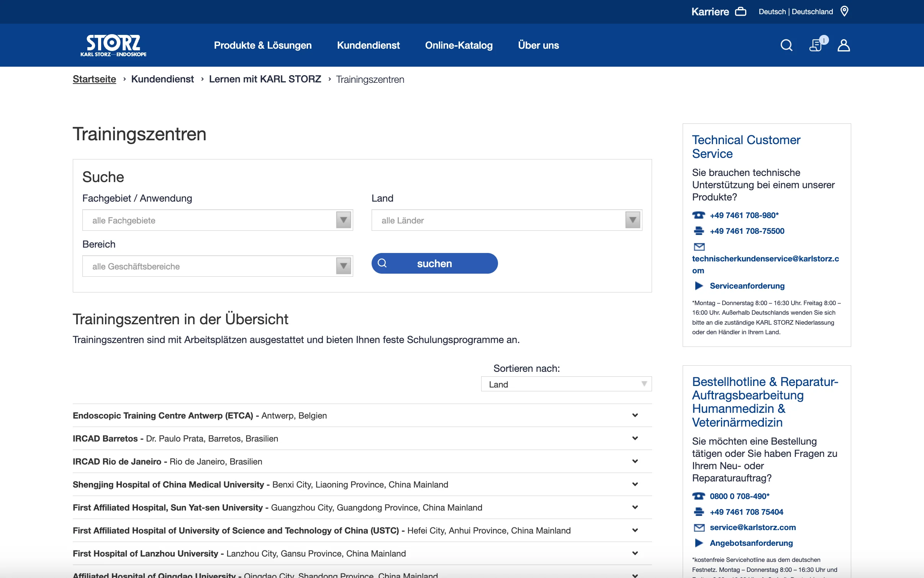Expand First Affiliated Hospital, Sun Yat-sen University

click(x=362, y=507)
